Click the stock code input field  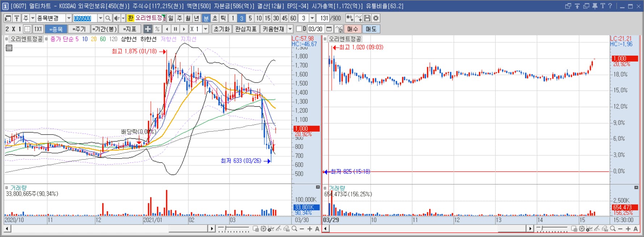click(x=85, y=18)
